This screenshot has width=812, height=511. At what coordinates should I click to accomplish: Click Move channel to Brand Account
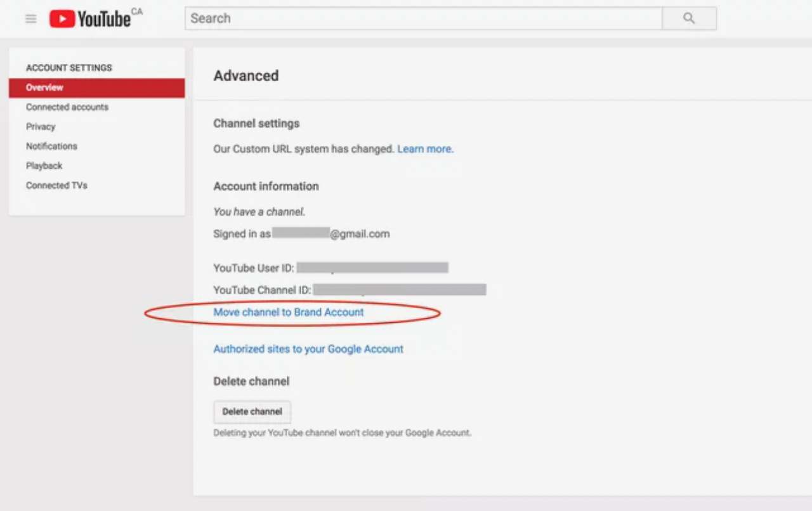coord(289,312)
